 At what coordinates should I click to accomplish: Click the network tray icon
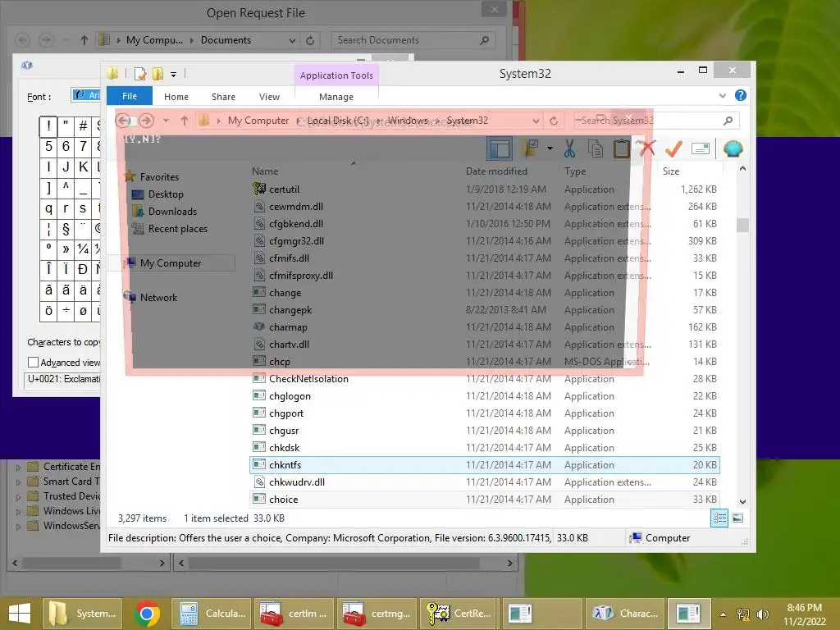pyautogui.click(x=743, y=614)
